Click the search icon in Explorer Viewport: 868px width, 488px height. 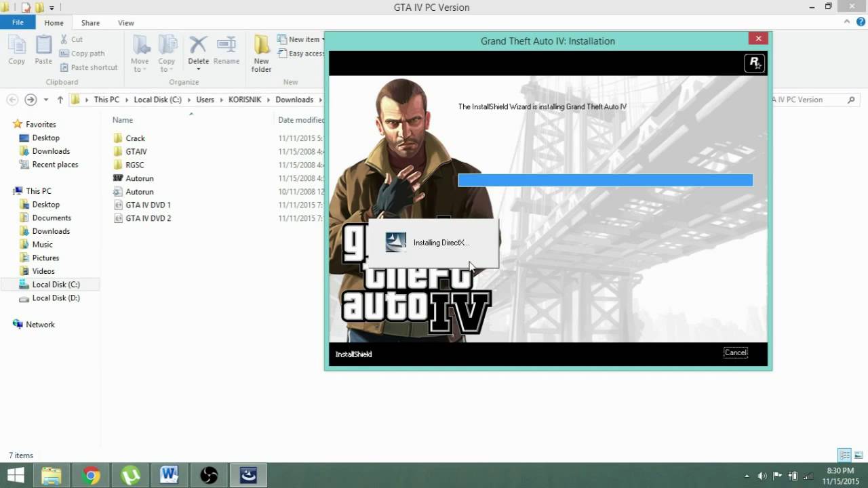tap(851, 100)
